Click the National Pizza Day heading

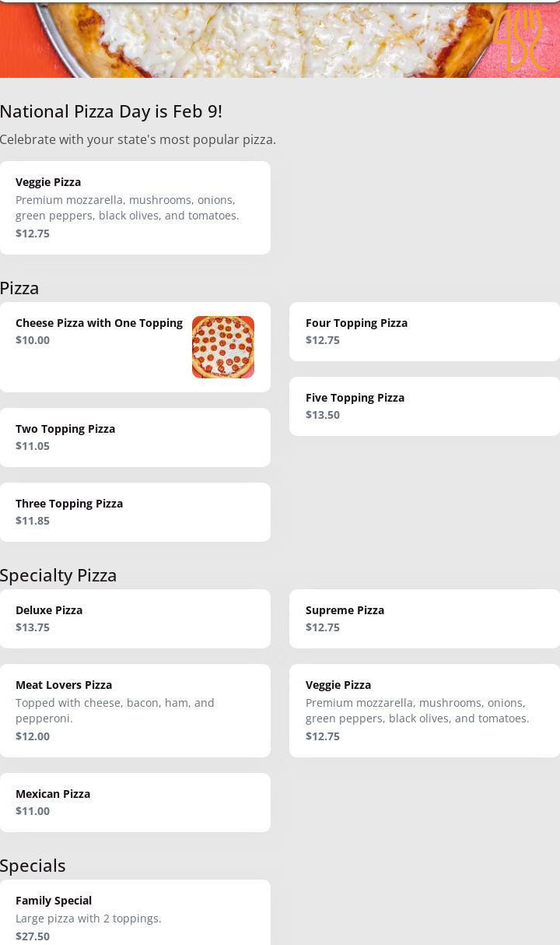click(111, 111)
